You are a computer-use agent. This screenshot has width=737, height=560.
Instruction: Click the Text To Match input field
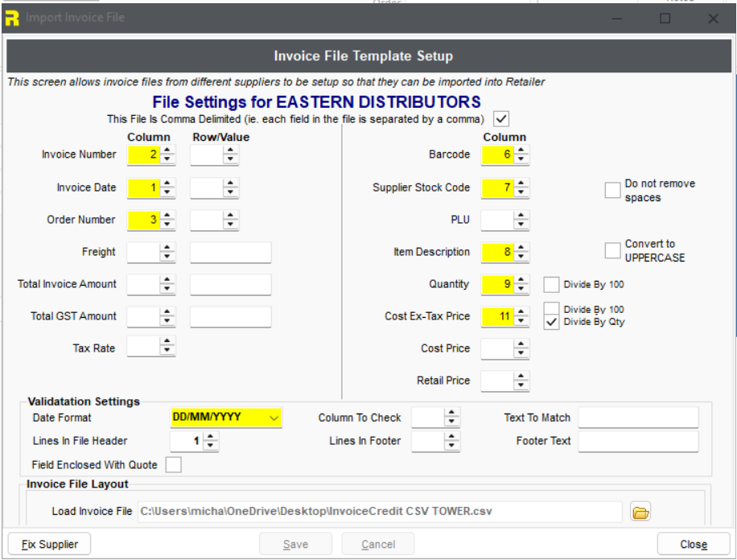(x=638, y=418)
